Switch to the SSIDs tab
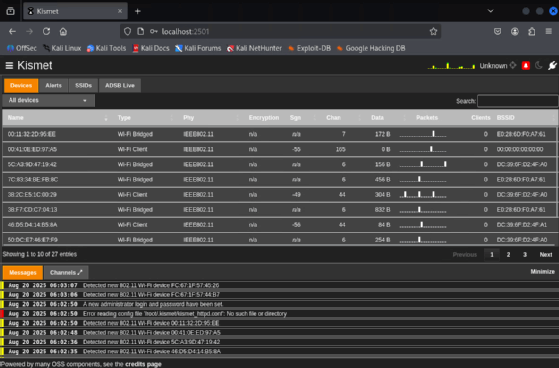Viewport: 559px width, 368px height. pyautogui.click(x=83, y=86)
